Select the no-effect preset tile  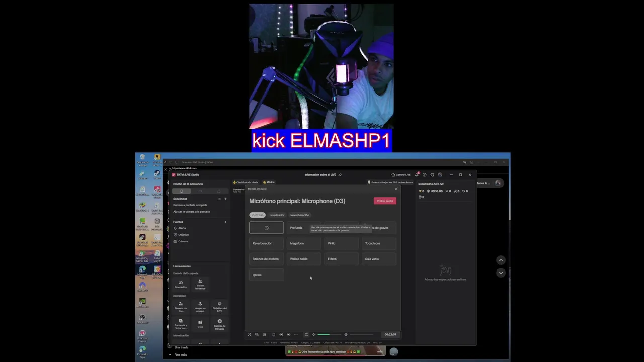click(266, 228)
